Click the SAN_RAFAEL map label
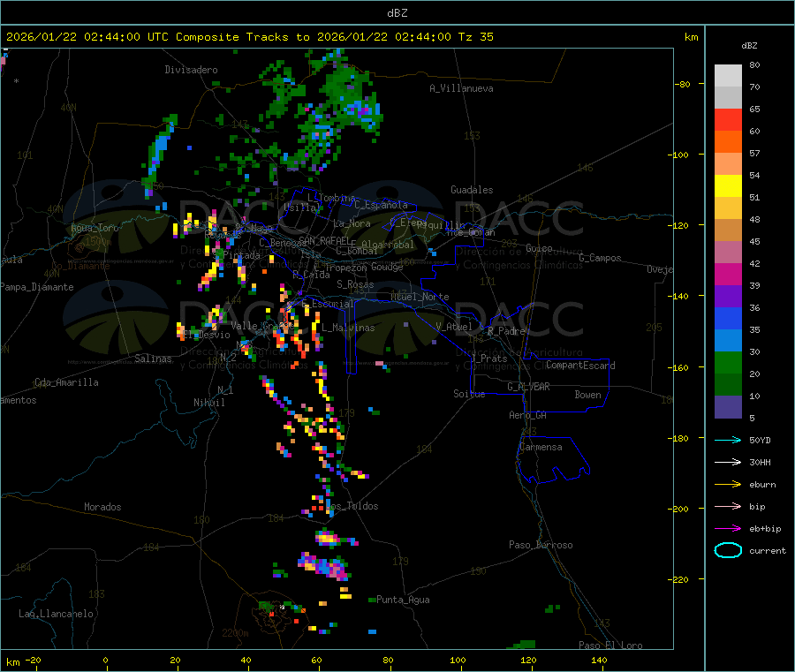This screenshot has width=795, height=672. (324, 240)
